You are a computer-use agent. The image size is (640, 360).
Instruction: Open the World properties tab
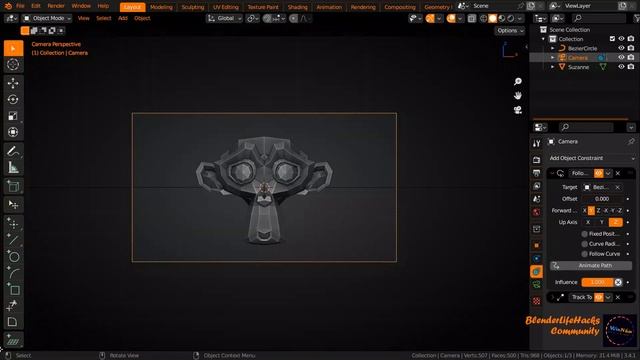click(536, 212)
